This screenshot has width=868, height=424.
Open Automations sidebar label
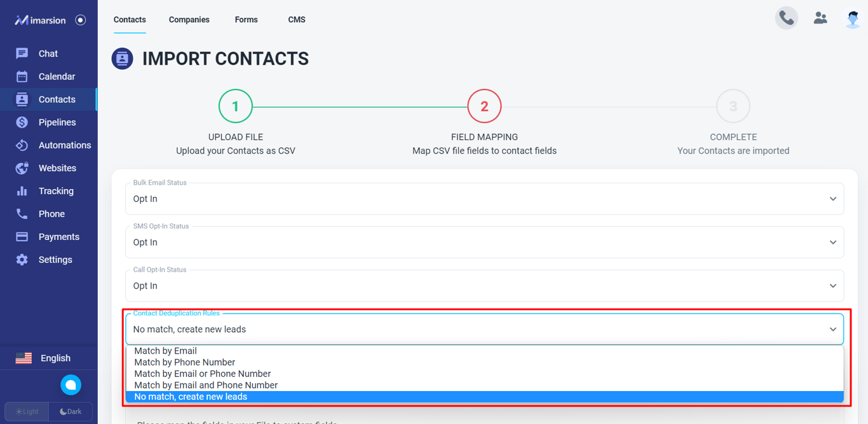tap(65, 145)
